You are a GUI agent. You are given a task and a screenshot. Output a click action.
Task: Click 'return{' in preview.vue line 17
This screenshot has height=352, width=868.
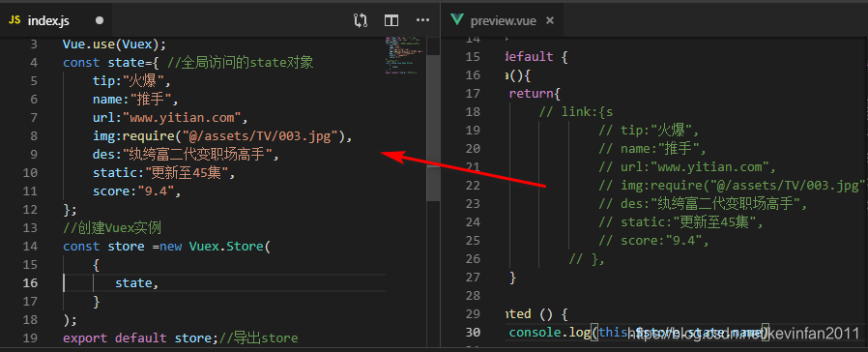535,94
